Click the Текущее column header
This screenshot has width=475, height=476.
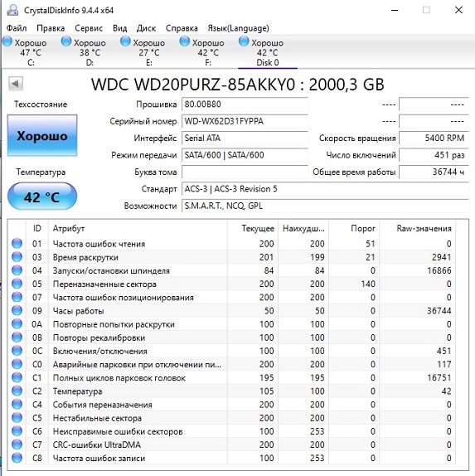coord(253,228)
